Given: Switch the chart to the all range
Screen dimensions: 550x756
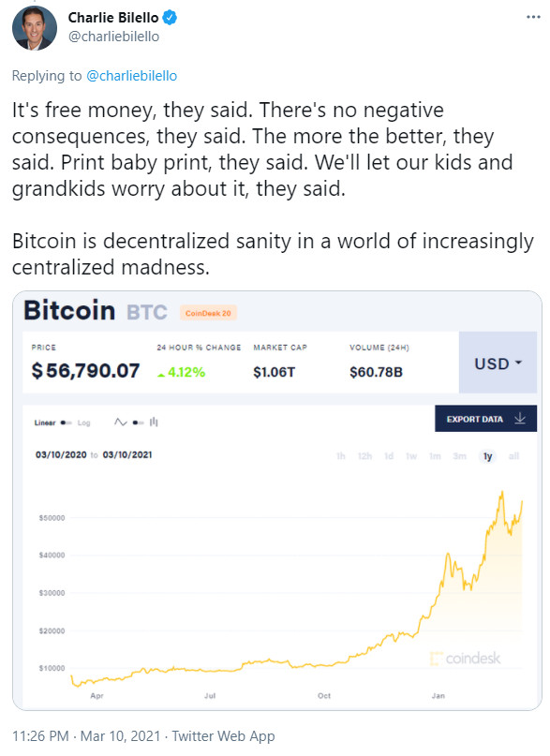Looking at the screenshot, I should click(x=513, y=456).
